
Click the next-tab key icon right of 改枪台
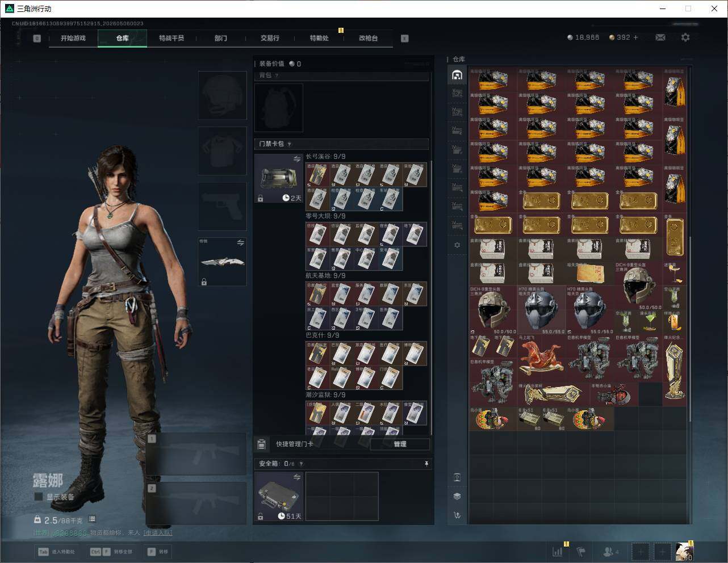click(x=405, y=39)
